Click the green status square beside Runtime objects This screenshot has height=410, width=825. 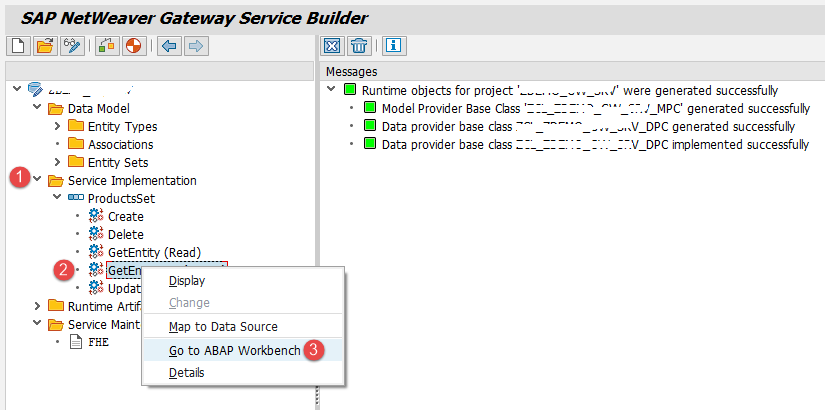coord(350,90)
